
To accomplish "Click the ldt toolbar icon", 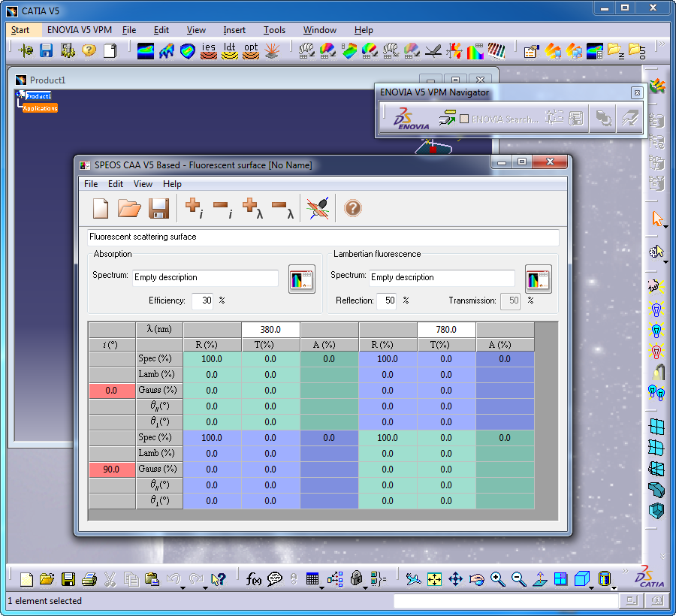I will point(230,51).
